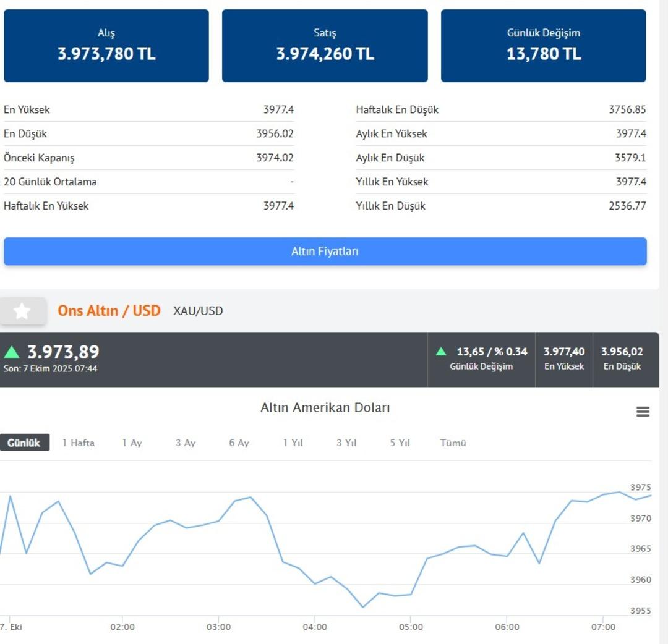The width and height of the screenshot is (668, 644).
Task: Click the Ons Altın / USD title
Action: click(x=109, y=310)
